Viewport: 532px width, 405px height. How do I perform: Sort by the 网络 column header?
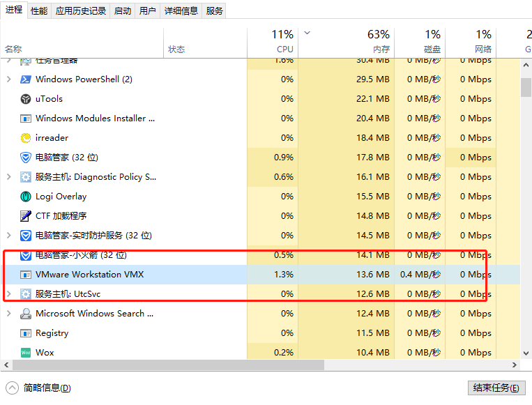tap(471, 43)
